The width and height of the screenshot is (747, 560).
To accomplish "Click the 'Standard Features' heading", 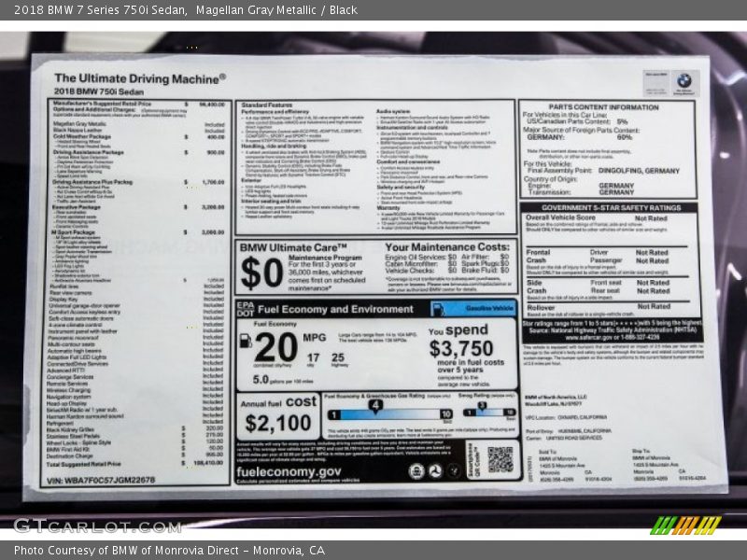I will point(266,105).
